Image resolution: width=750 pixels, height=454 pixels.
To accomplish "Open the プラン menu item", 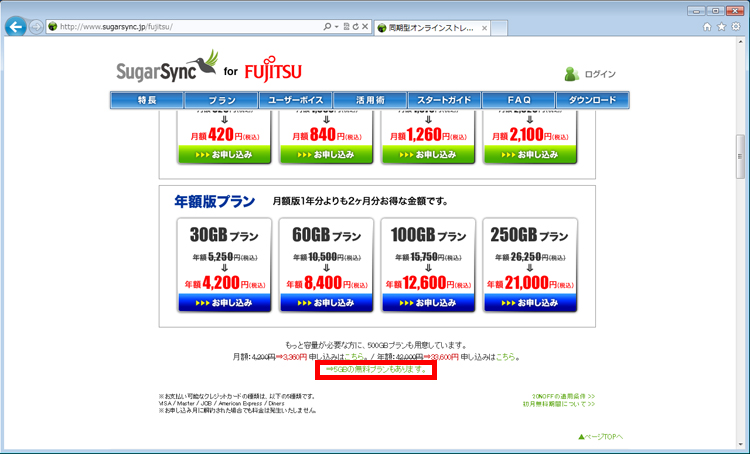I will [x=221, y=100].
